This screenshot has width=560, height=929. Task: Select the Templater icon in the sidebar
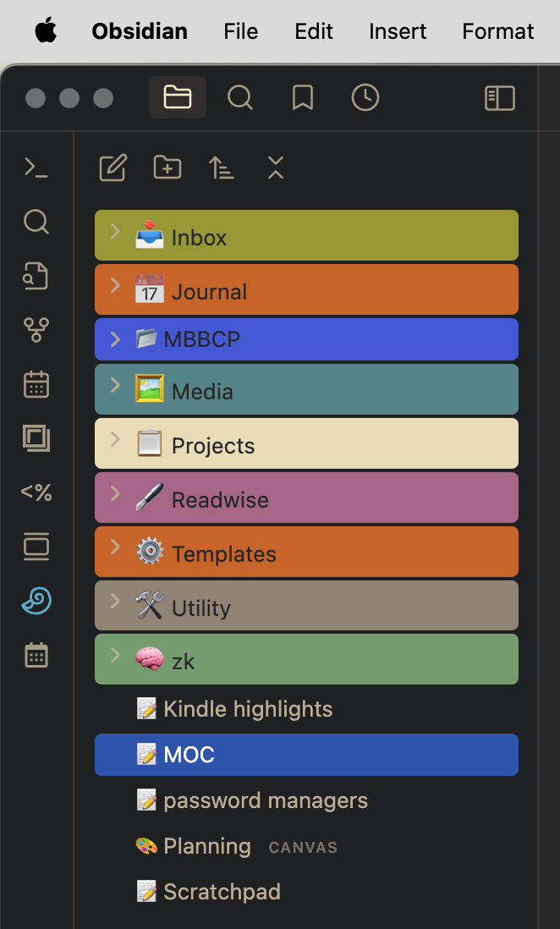36,492
